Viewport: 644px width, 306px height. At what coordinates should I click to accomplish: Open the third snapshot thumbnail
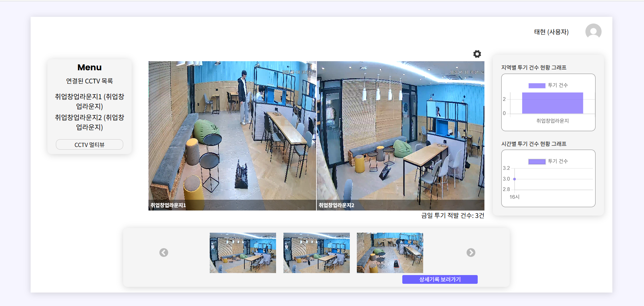[x=390, y=253]
